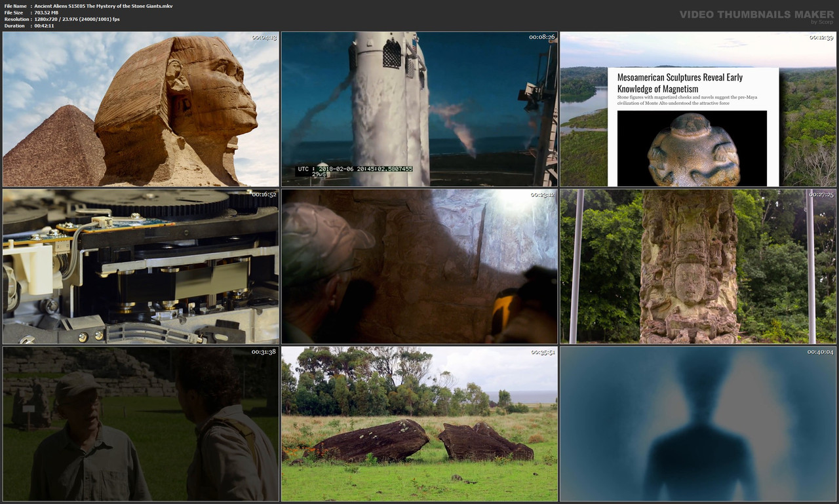This screenshot has width=839, height=504.
Task: Open the Mesoamerican Sculptures article headline
Action: pyautogui.click(x=680, y=83)
